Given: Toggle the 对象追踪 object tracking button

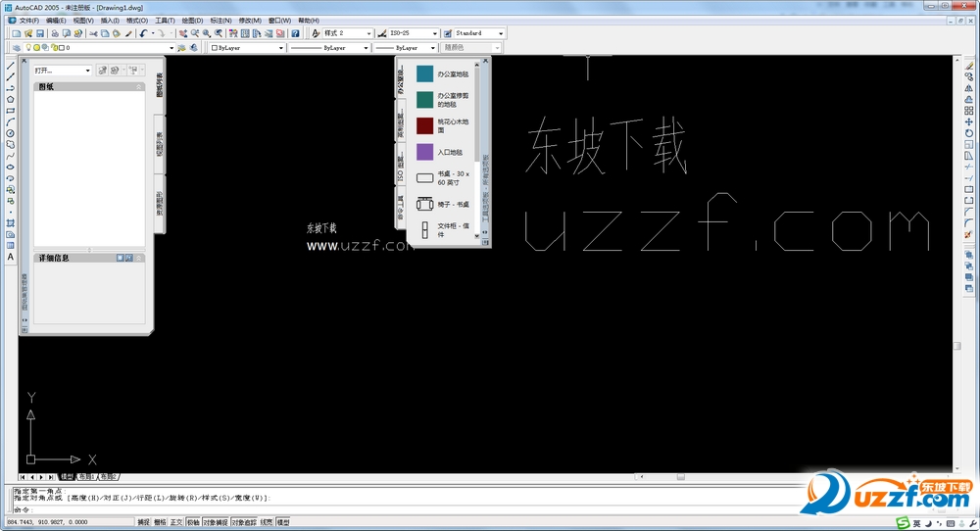Looking at the screenshot, I should pos(244,522).
